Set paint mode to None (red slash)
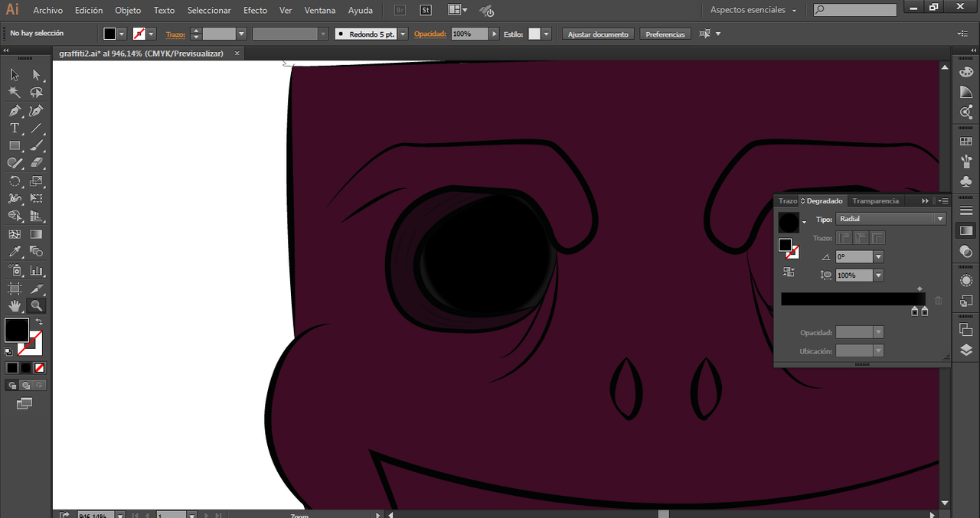This screenshot has height=518, width=980. click(x=39, y=368)
